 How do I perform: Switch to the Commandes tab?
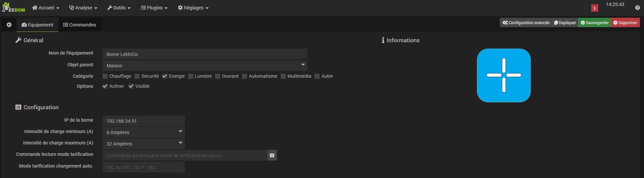80,25
